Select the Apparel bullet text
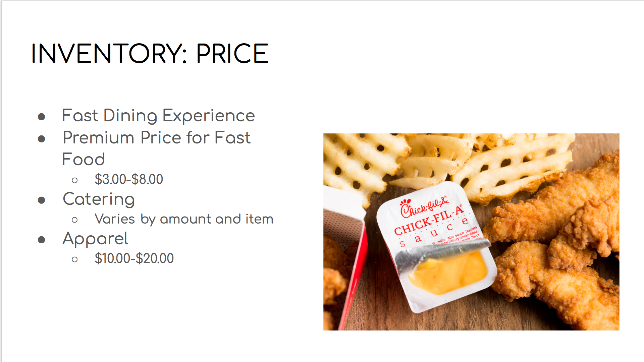 pos(95,239)
